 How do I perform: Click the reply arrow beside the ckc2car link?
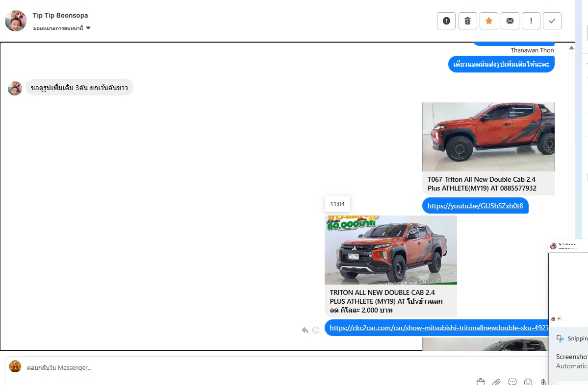[x=305, y=330]
